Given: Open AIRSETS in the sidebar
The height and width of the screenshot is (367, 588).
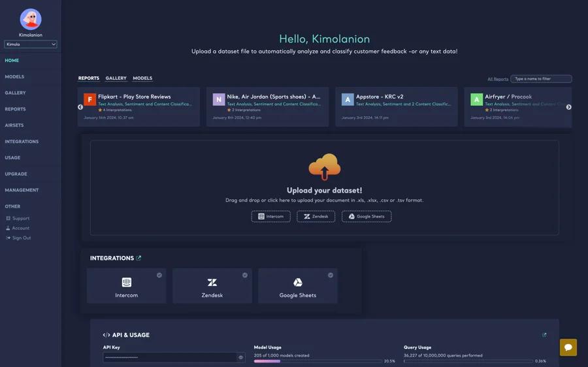Looking at the screenshot, I should [14, 125].
